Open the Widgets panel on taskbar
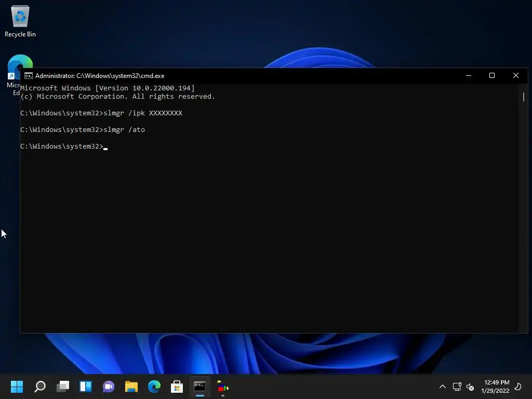The height and width of the screenshot is (399, 532). click(86, 387)
